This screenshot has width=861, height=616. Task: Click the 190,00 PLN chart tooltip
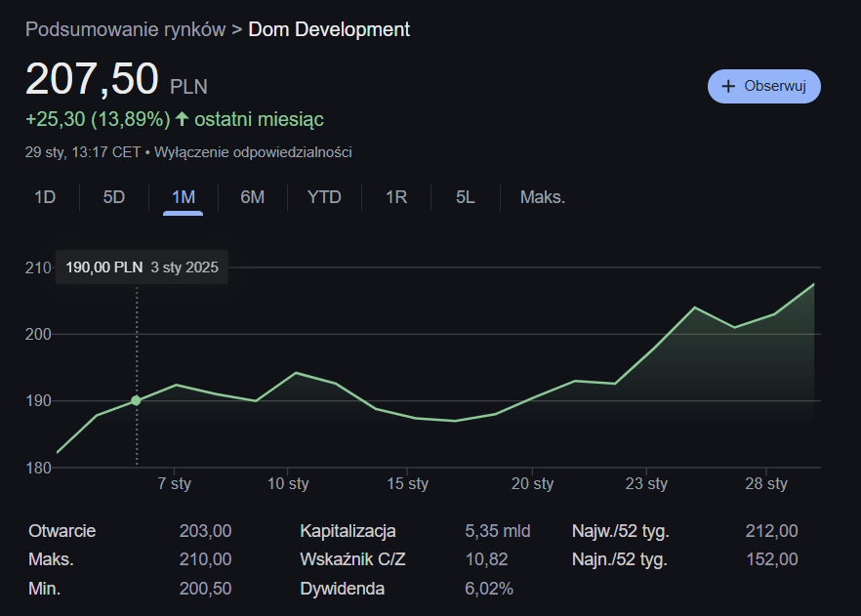click(142, 267)
